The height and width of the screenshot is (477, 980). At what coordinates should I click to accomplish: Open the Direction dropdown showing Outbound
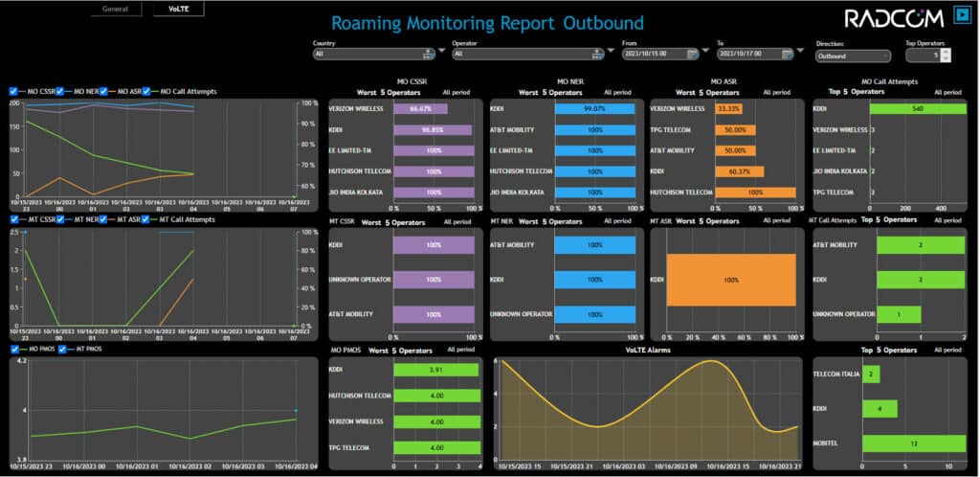pyautogui.click(x=853, y=57)
